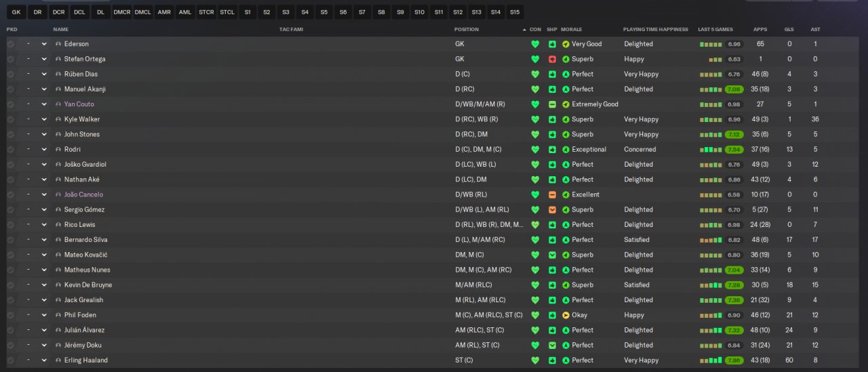Toggle picked checkmark for Rúben Dias
Viewport: 868px width, 372px height.
tap(10, 74)
